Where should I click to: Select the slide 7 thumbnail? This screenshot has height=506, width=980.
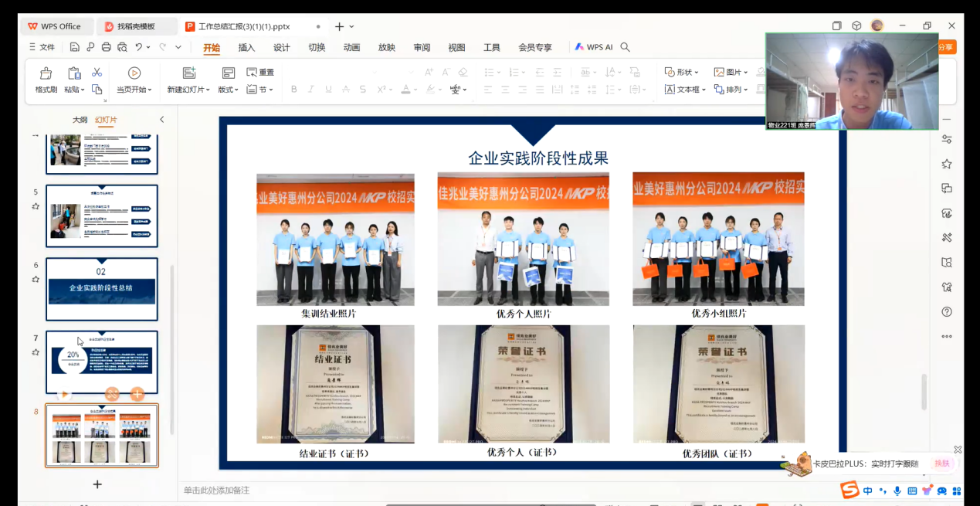click(102, 362)
